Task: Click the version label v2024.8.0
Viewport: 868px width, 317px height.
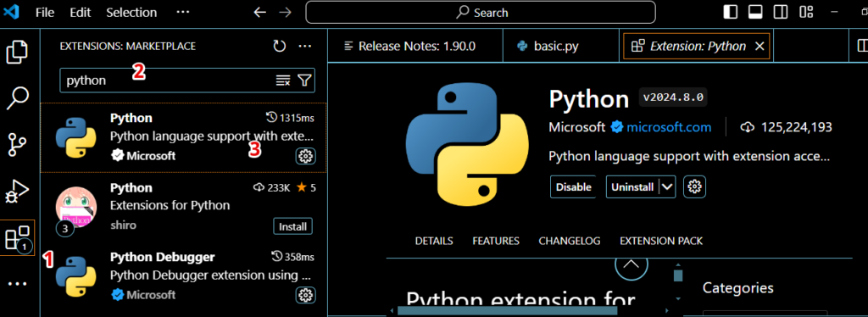Action: [673, 97]
